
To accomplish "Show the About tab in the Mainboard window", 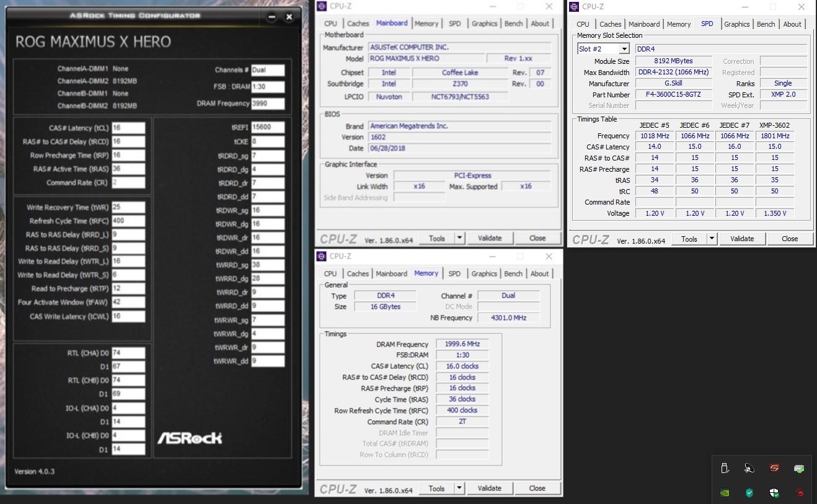I will [x=540, y=24].
